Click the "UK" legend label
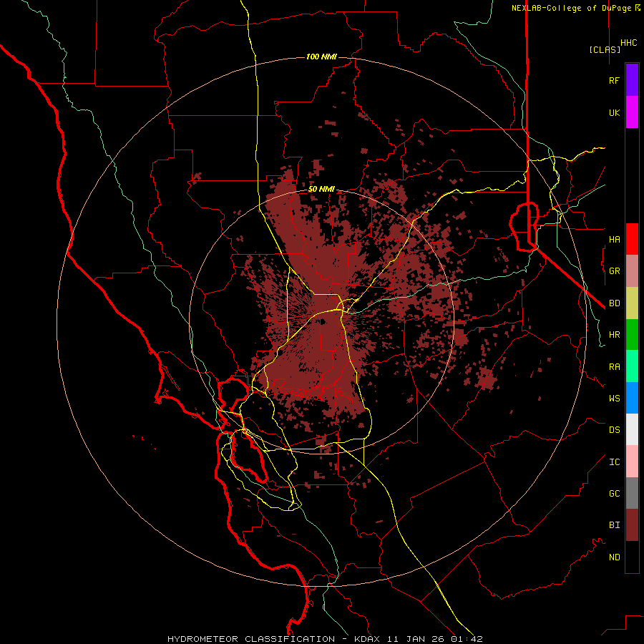The height and width of the screenshot is (644, 644). click(614, 112)
